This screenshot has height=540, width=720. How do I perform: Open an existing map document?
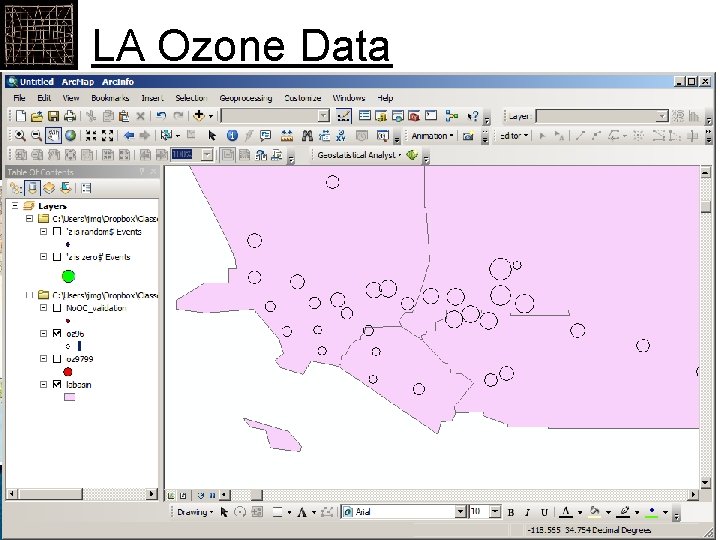pyautogui.click(x=37, y=116)
